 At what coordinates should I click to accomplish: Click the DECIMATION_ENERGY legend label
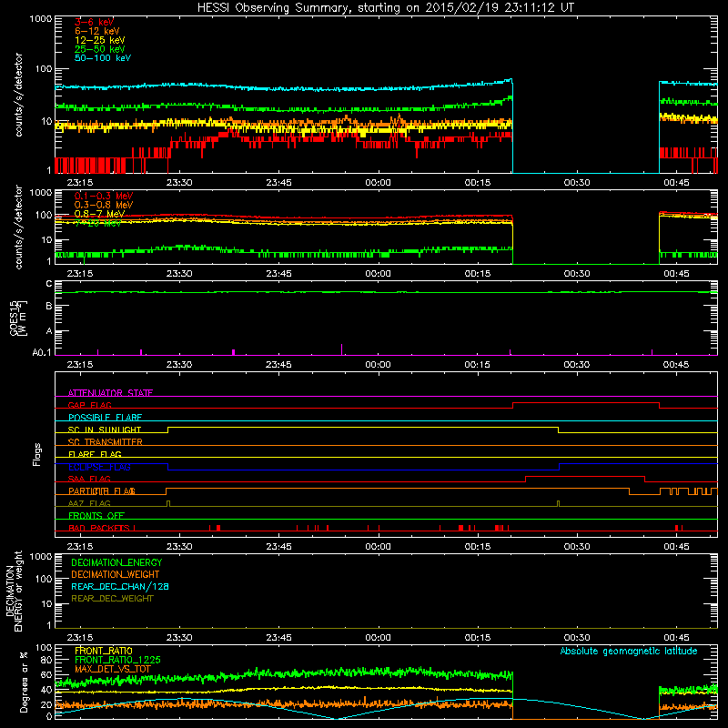tap(116, 562)
